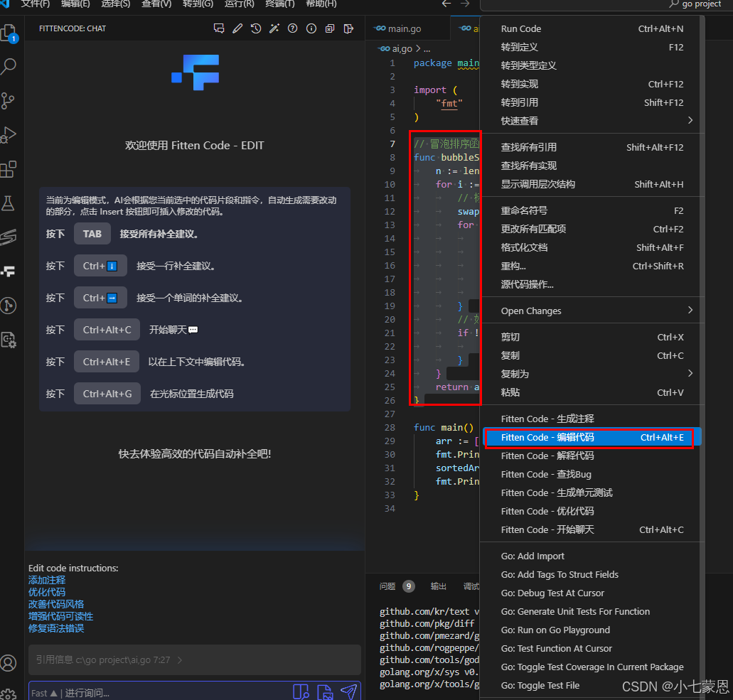Click the magic wand icon in chat header
This screenshot has width=733, height=700.
tap(274, 29)
